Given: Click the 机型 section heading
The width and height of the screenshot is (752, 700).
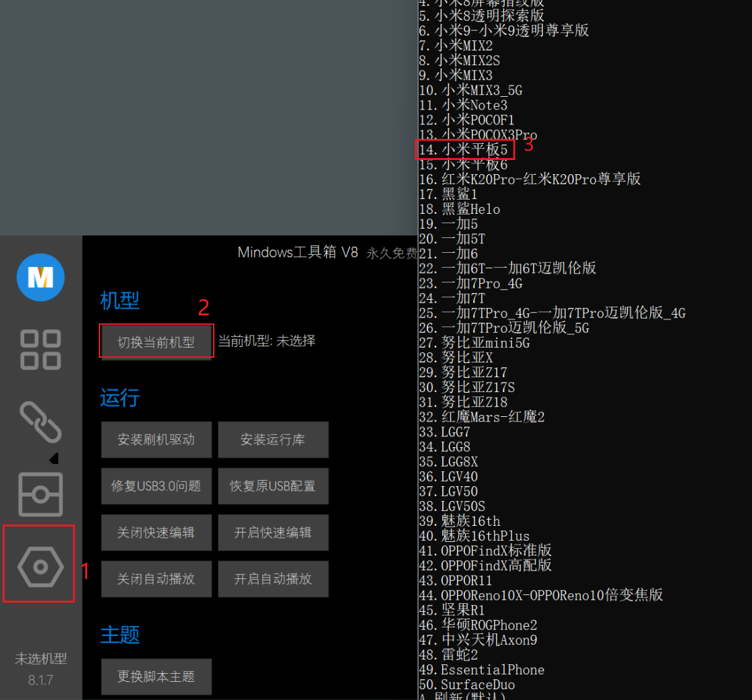Looking at the screenshot, I should (120, 301).
